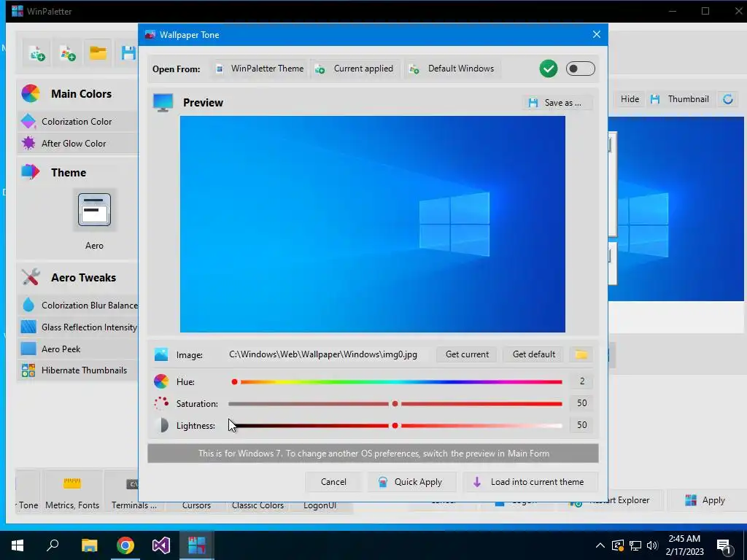Select Aero Peek option
Viewport: 747px width, 560px height.
click(78, 349)
